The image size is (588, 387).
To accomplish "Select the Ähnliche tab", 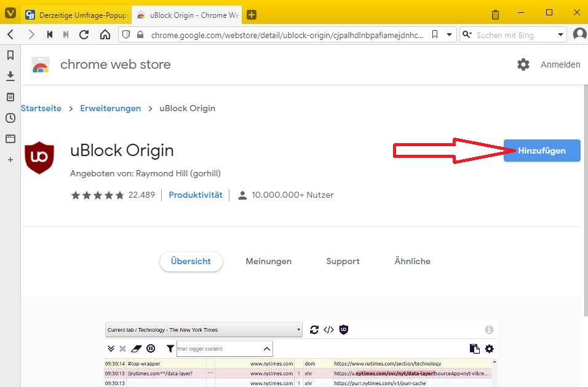I will tap(412, 261).
